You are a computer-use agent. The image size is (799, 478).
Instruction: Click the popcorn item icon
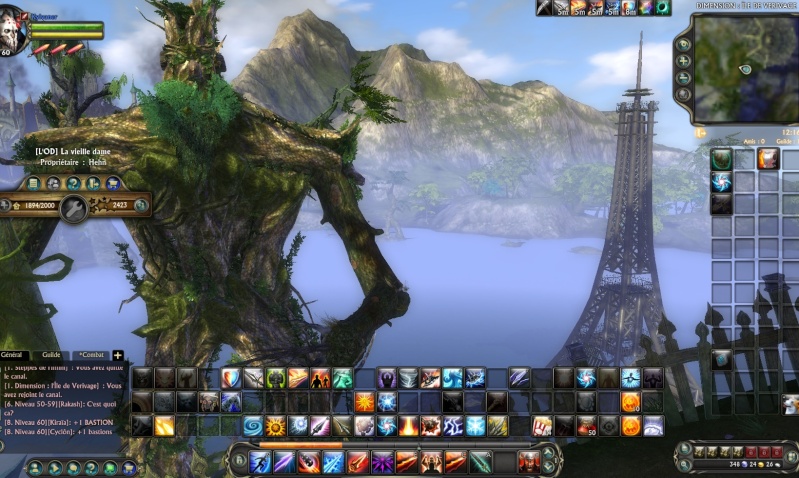click(541, 426)
